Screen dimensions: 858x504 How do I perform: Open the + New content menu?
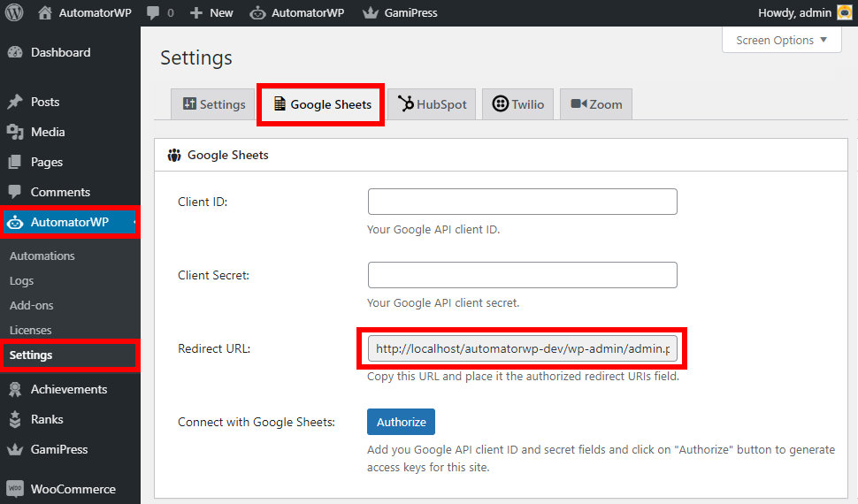(x=211, y=13)
